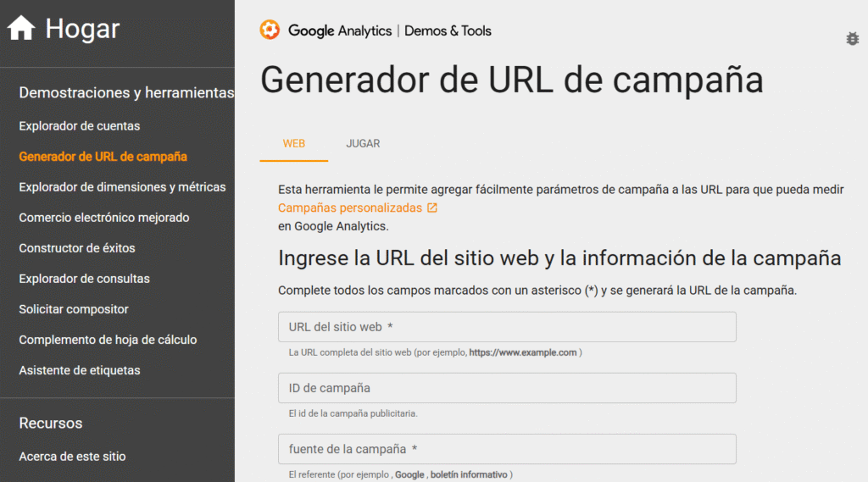This screenshot has height=482, width=868.
Task: Click the Demostraciones y herramientas heading
Action: 126,92
